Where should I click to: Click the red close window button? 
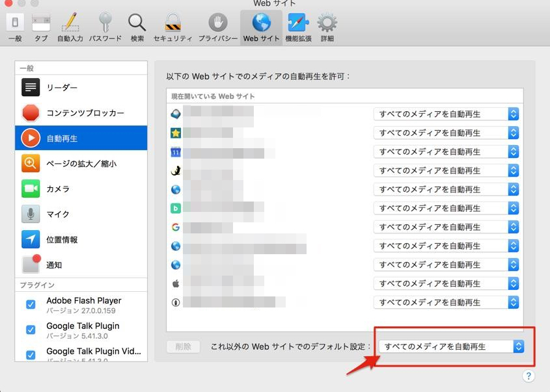tap(8, 3)
